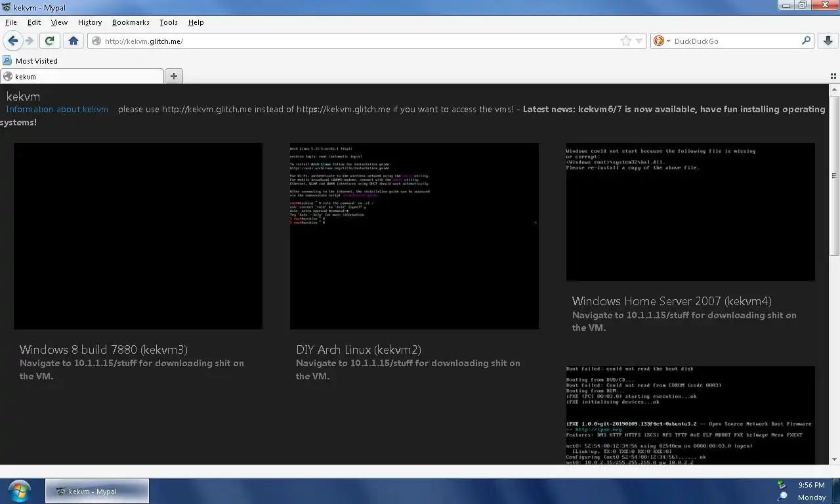Click the kekvm - Mypal taskbar button
Viewport: 840px width, 504px height.
click(x=97, y=491)
